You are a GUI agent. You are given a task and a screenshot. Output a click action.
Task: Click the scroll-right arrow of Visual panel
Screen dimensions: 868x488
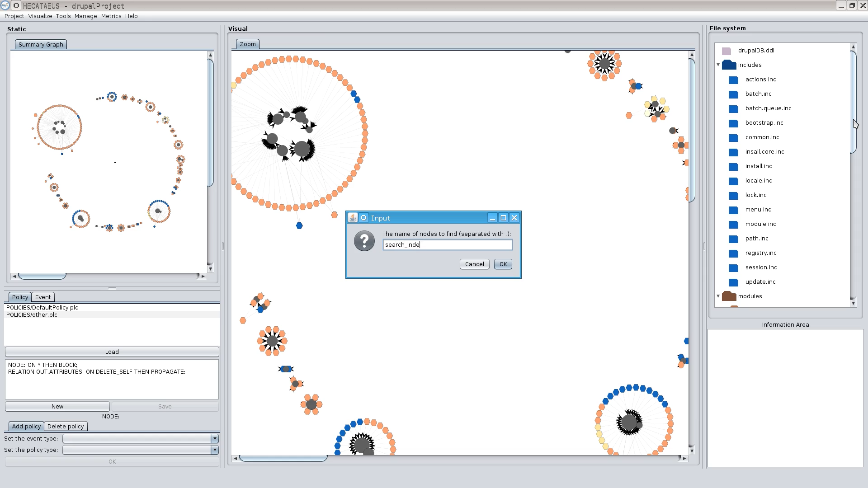pyautogui.click(x=684, y=458)
